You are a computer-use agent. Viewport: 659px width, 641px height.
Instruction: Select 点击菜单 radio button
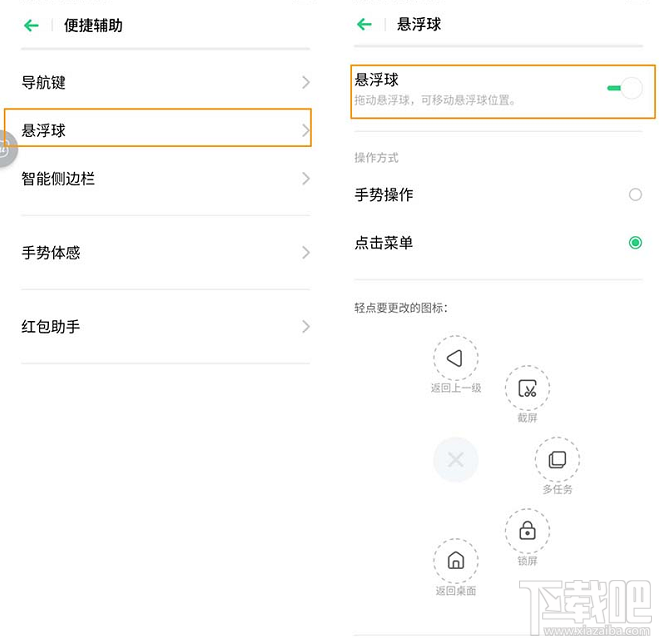tap(635, 243)
